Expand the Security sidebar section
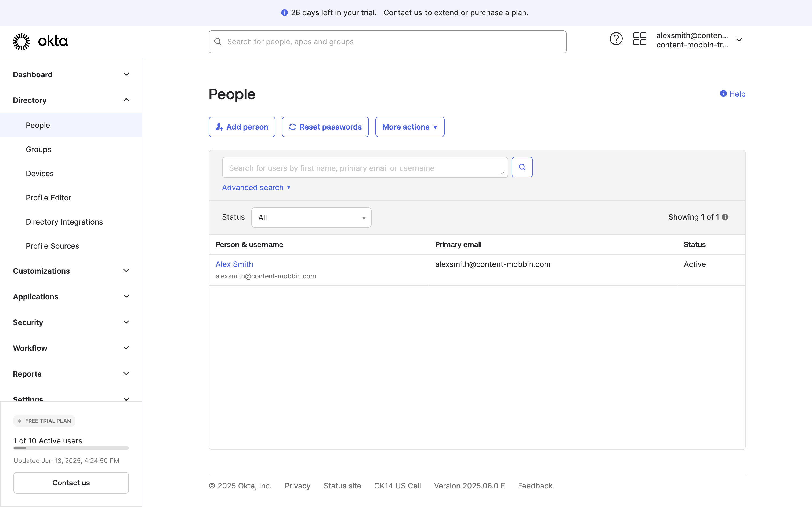Viewport: 812px width, 507px height. pos(126,322)
